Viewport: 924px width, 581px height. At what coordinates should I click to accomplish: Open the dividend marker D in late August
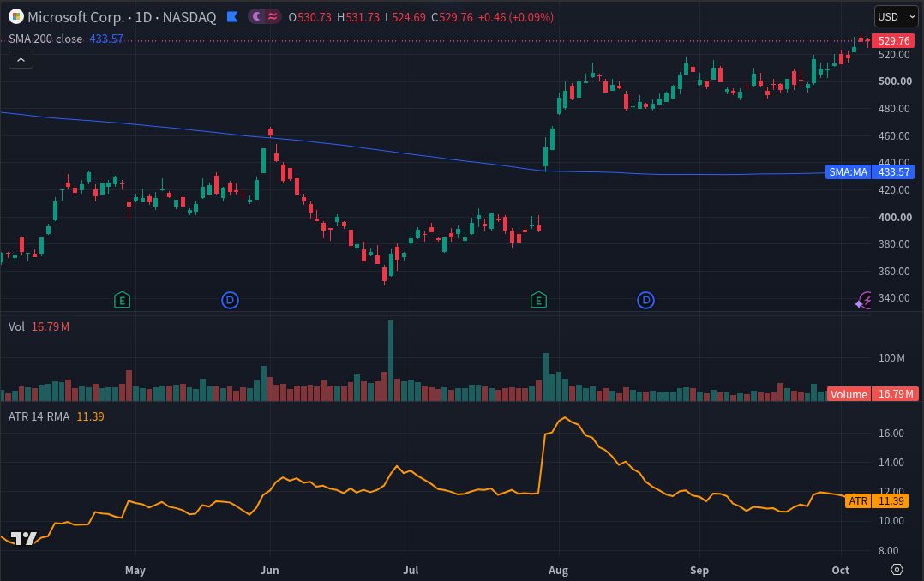pyautogui.click(x=646, y=301)
